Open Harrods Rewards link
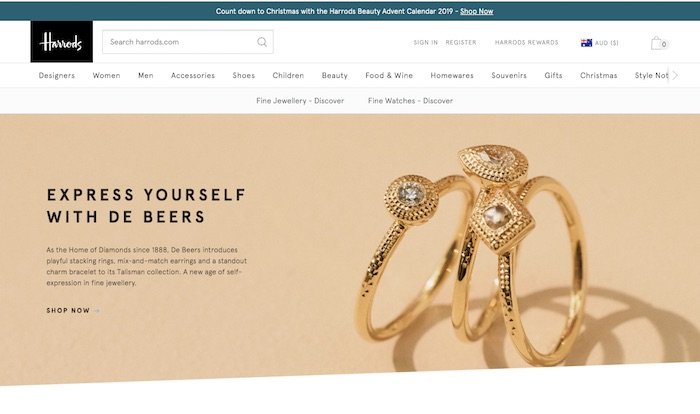700x414 pixels. 526,42
